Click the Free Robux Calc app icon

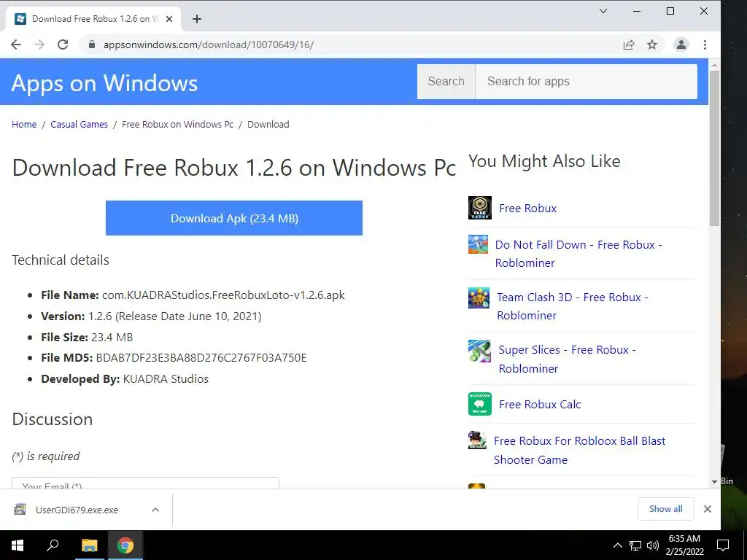480,404
